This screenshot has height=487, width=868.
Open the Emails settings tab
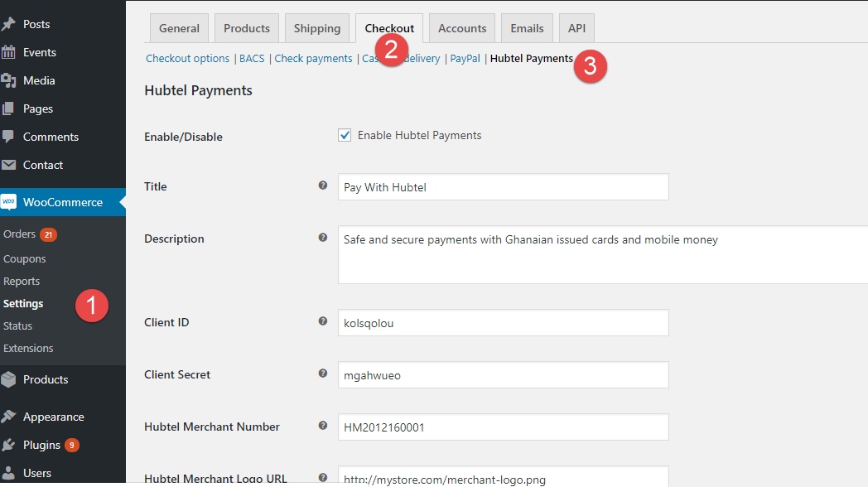(x=527, y=28)
